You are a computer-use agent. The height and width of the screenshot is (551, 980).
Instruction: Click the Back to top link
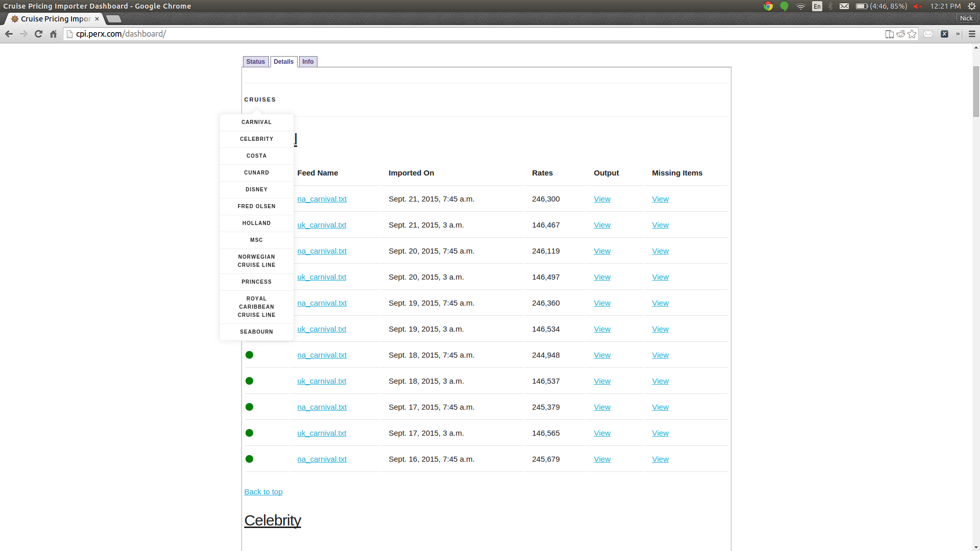tap(263, 492)
